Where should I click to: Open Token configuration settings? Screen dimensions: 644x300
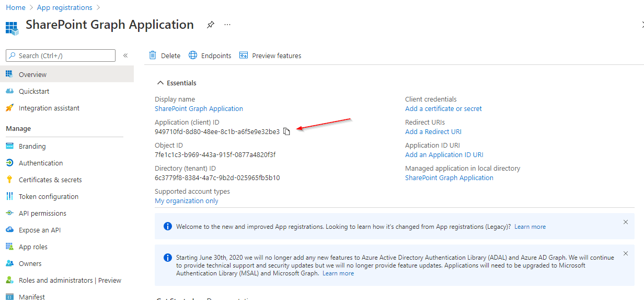click(49, 196)
